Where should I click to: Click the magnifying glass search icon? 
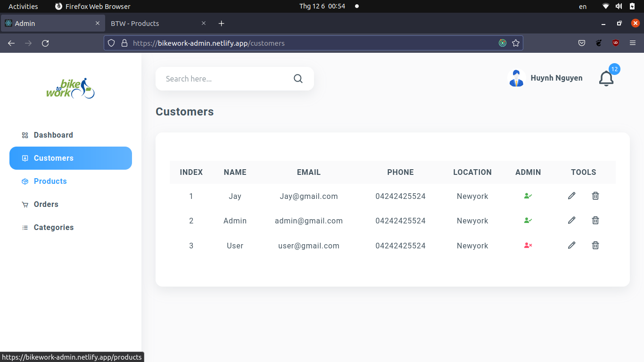coord(298,78)
